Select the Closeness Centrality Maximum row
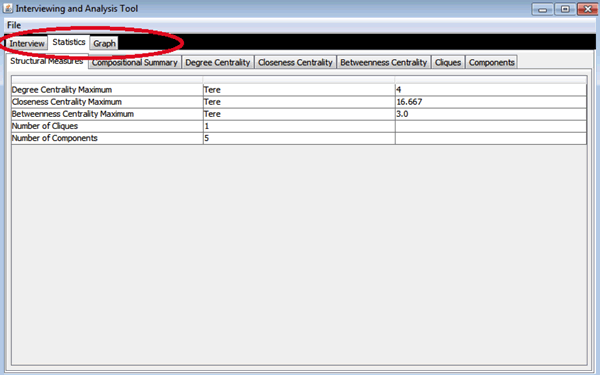 pyautogui.click(x=299, y=102)
